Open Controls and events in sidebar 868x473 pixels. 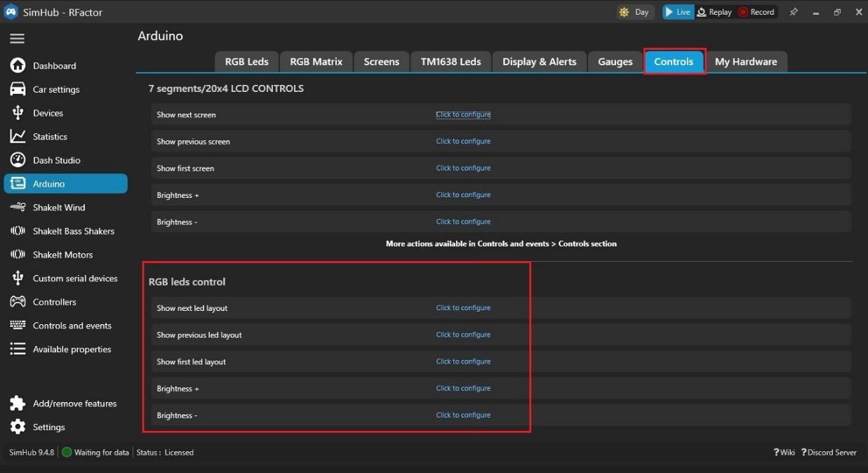72,326
